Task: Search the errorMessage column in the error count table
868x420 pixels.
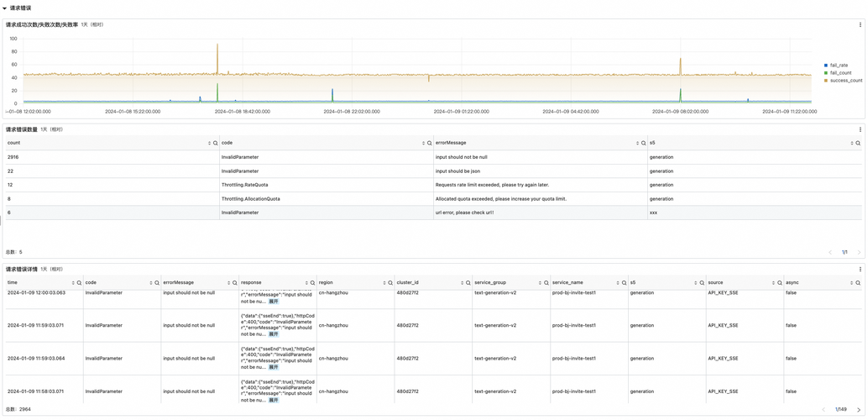Action: coord(644,144)
